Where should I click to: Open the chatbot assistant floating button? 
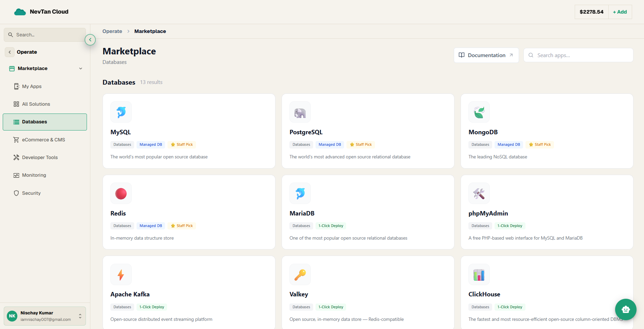tap(626, 309)
